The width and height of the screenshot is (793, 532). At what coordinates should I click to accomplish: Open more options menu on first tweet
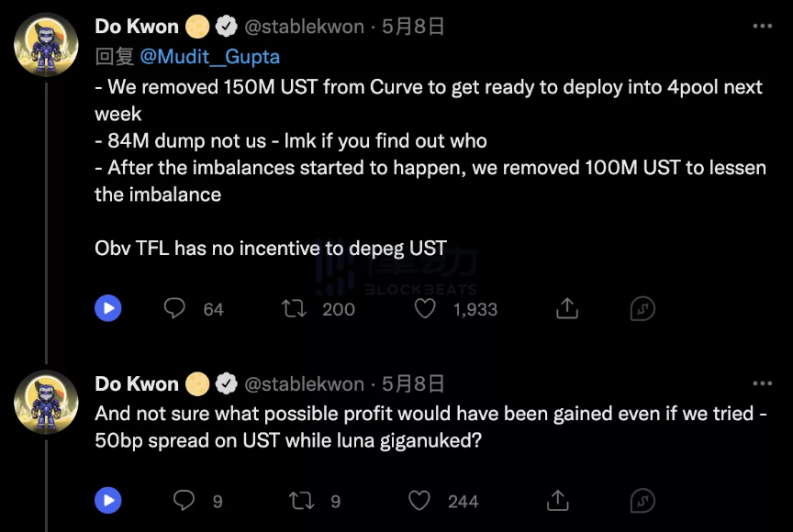[762, 27]
